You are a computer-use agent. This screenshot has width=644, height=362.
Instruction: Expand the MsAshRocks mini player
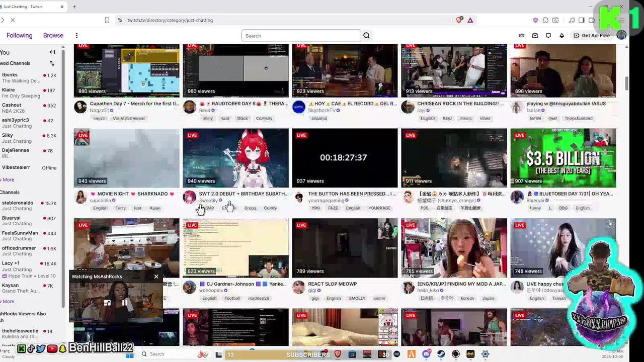[107, 303]
